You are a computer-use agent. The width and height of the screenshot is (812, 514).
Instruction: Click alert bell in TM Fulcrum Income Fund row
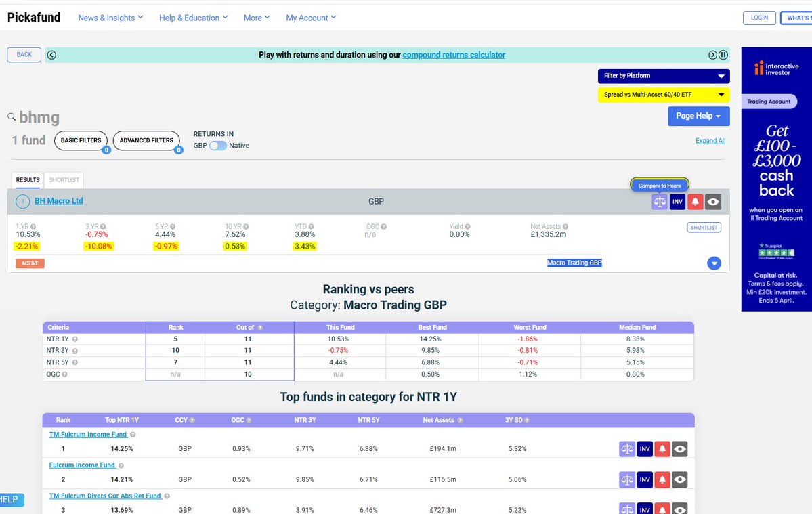662,449
